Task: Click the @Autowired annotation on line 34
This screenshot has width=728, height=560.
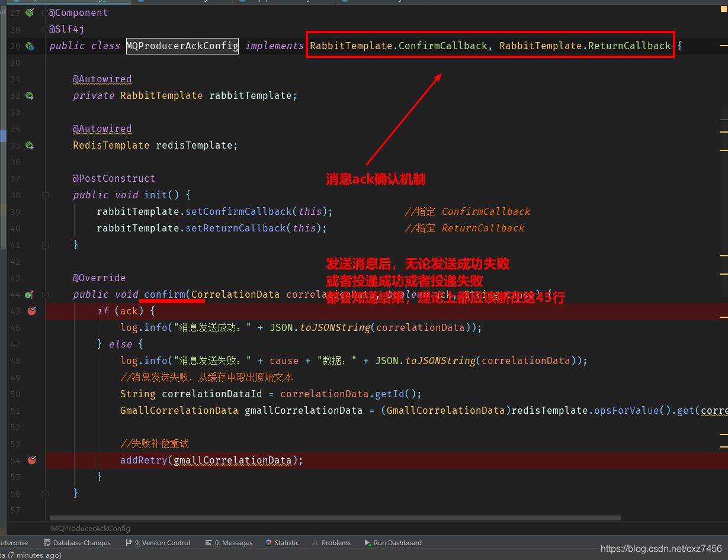Action: pyautogui.click(x=102, y=128)
